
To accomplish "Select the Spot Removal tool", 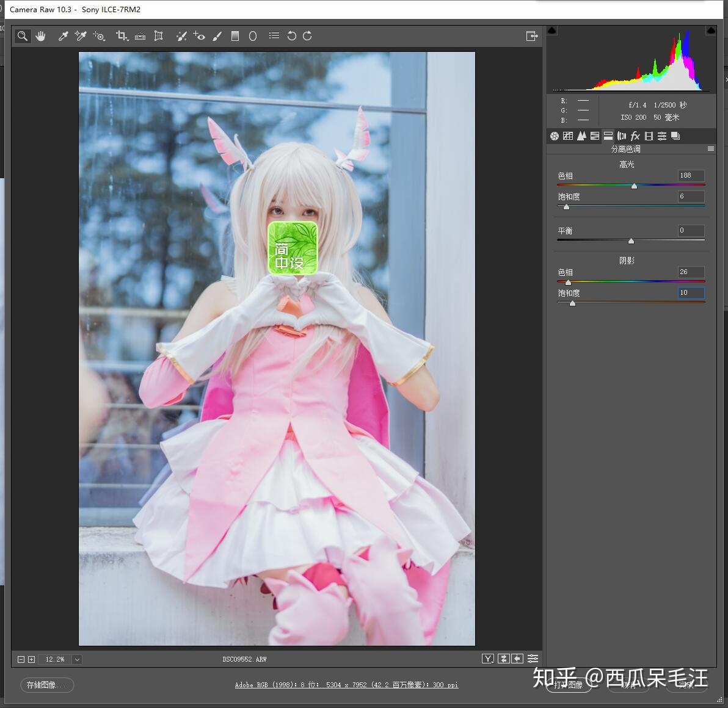I will pyautogui.click(x=181, y=36).
